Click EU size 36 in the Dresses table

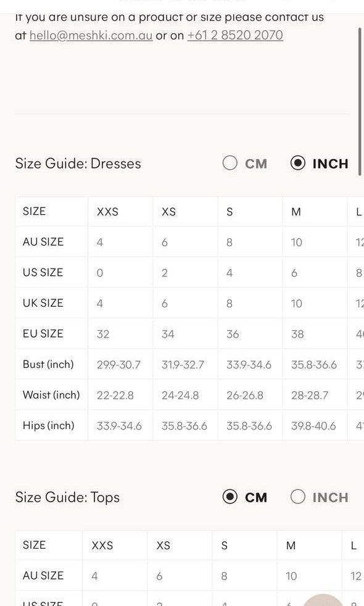[x=233, y=334]
